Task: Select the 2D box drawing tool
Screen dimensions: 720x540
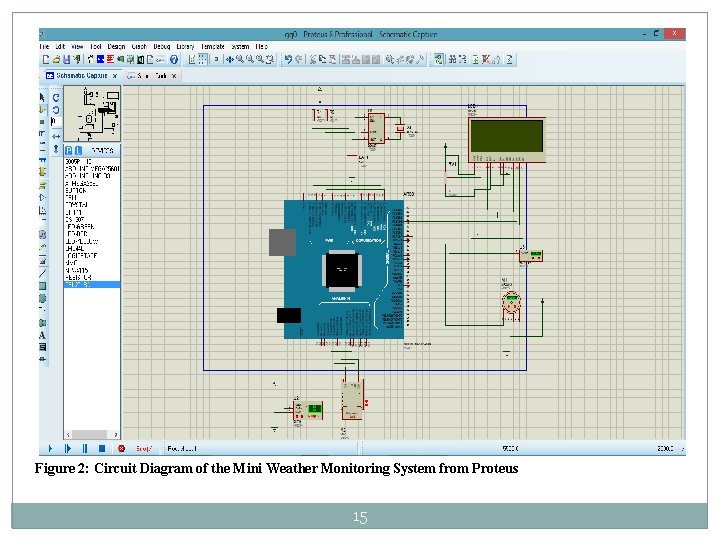Action: click(x=42, y=286)
